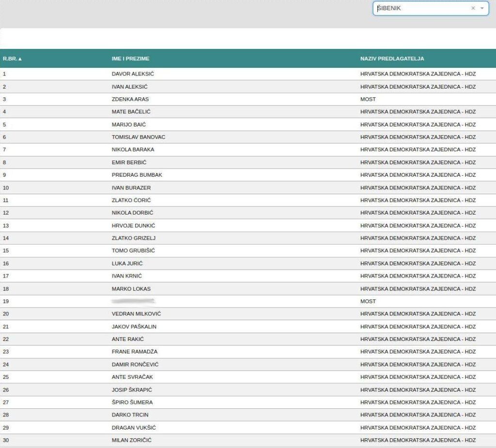This screenshot has height=448, width=496.
Task: Select the name TOMO GRUBIŠIĆ
Action: coord(133,250)
